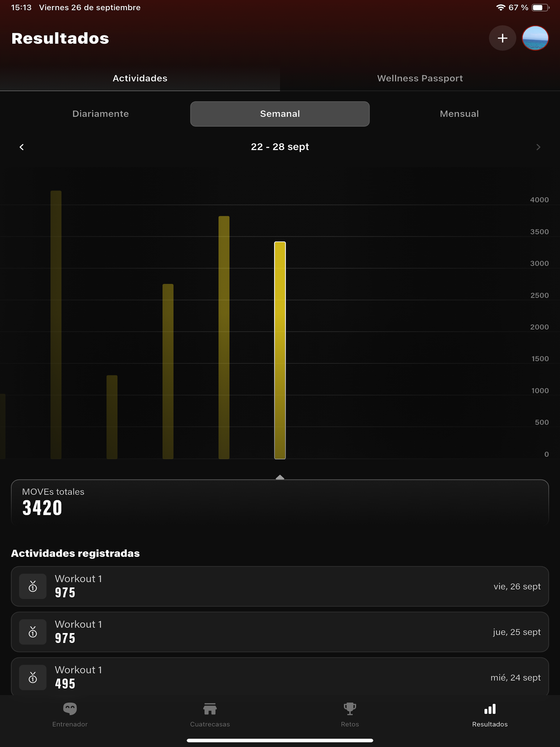Select the tallest bar above the 4000 line
Viewport: 560px width, 747px height.
(x=56, y=325)
